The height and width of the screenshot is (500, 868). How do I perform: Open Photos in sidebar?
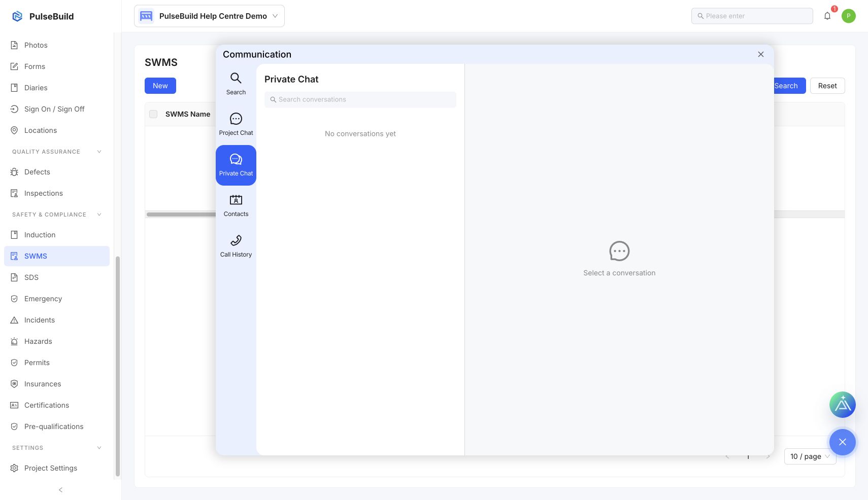coord(57,45)
